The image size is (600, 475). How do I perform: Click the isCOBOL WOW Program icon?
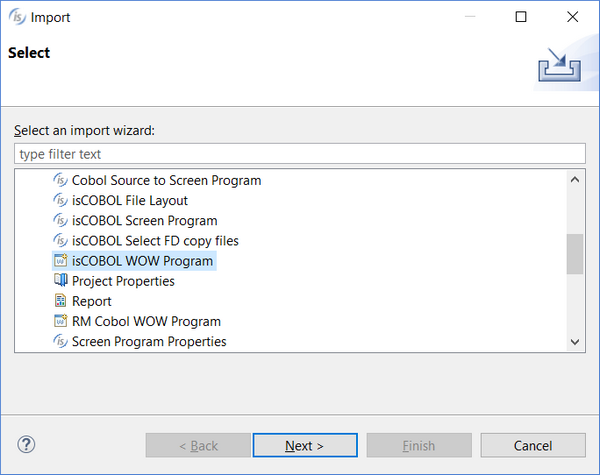tap(60, 261)
